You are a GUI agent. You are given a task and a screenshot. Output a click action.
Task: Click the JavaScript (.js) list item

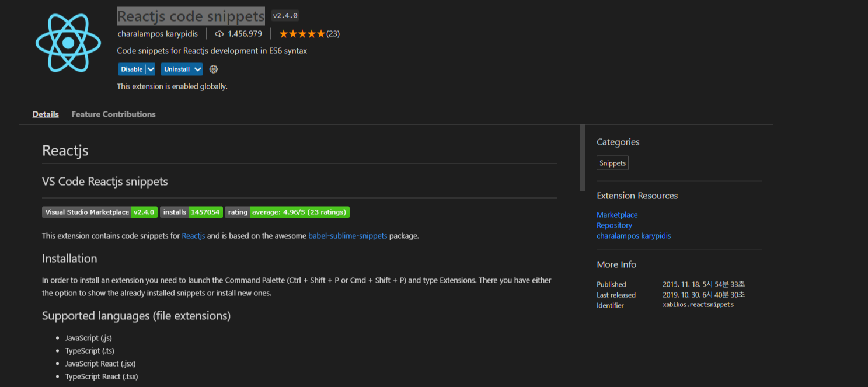click(89, 338)
